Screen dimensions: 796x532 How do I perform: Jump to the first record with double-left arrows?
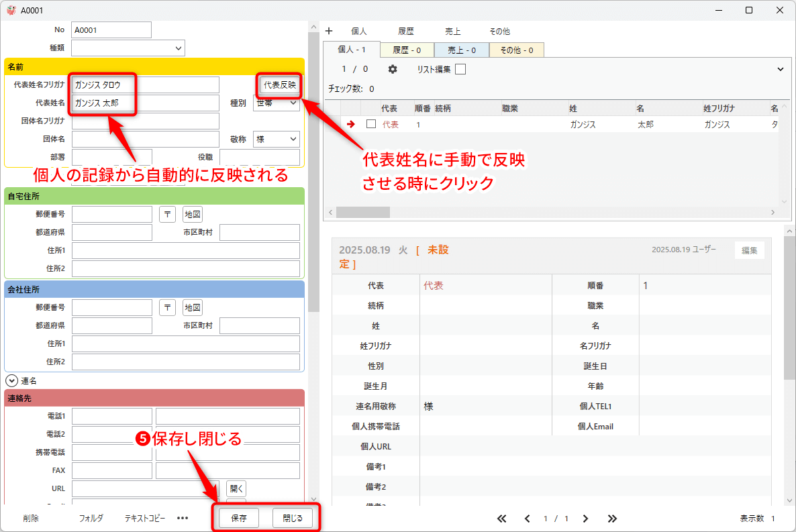(x=501, y=519)
